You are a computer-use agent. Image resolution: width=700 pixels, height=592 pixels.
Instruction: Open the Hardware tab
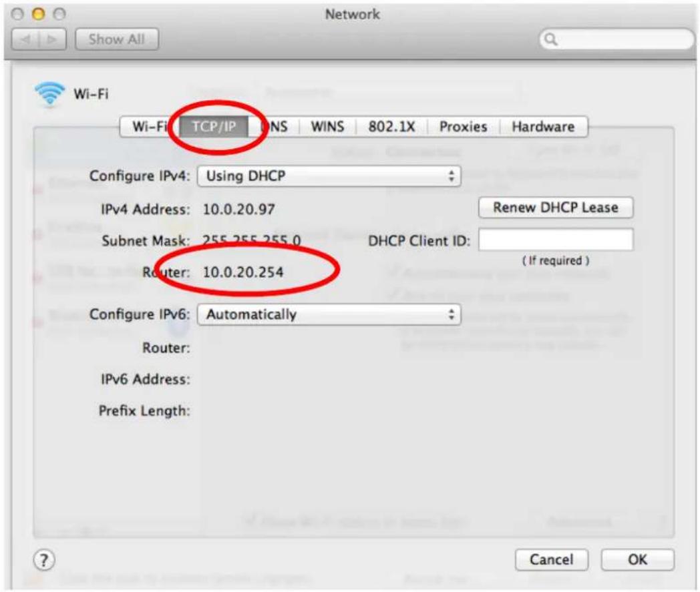click(543, 127)
